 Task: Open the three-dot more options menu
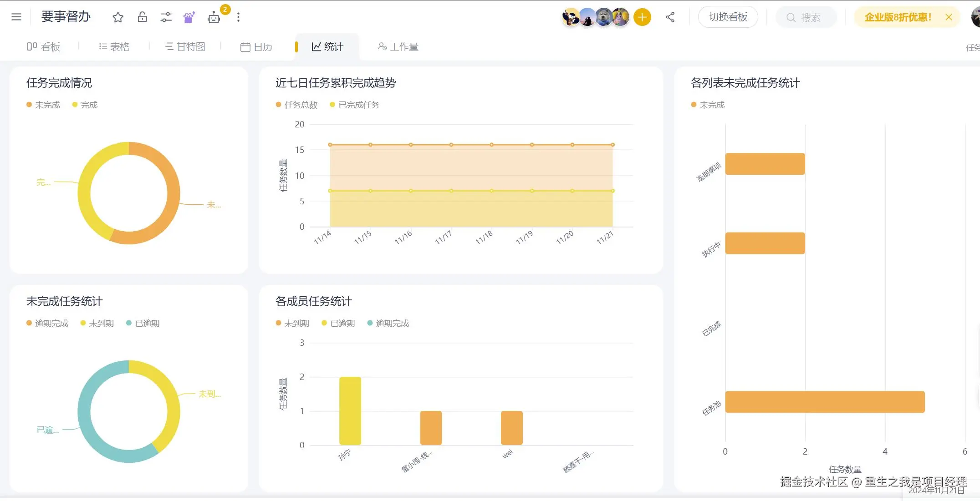coord(238,17)
